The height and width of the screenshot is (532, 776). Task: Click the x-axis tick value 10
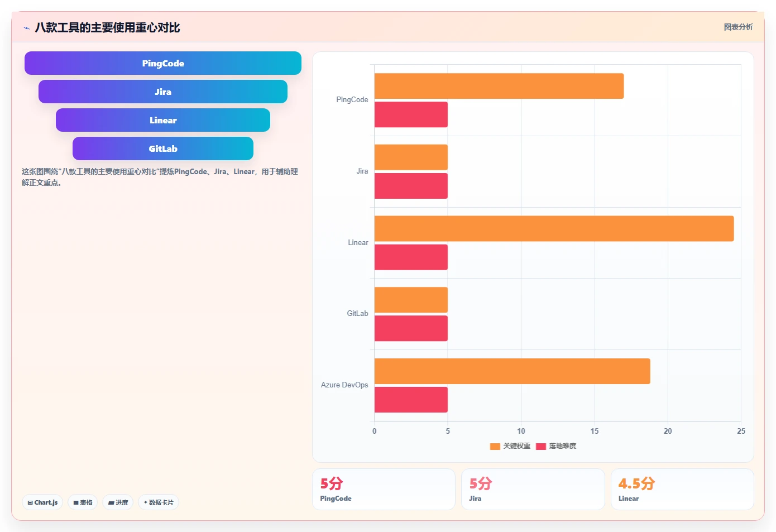(x=521, y=431)
